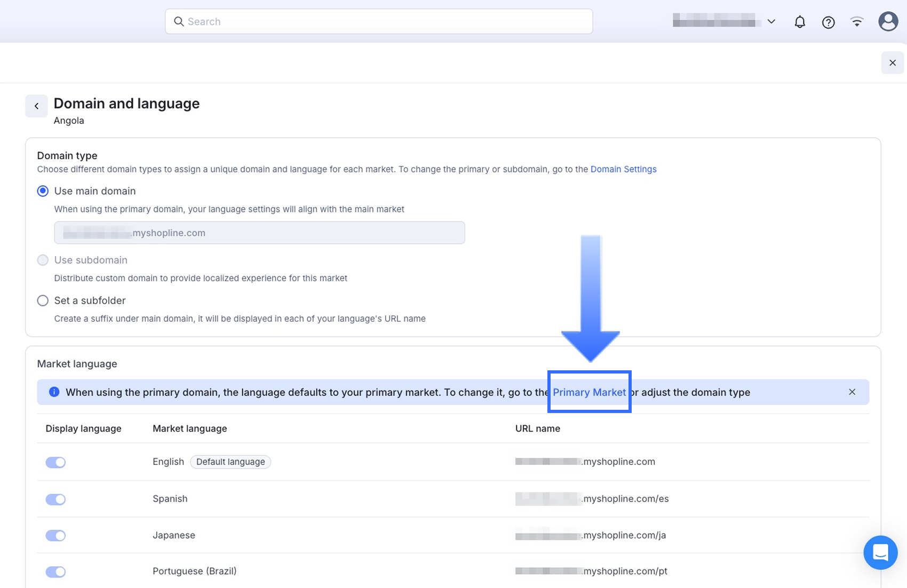Open the chat support bubble

click(x=880, y=552)
